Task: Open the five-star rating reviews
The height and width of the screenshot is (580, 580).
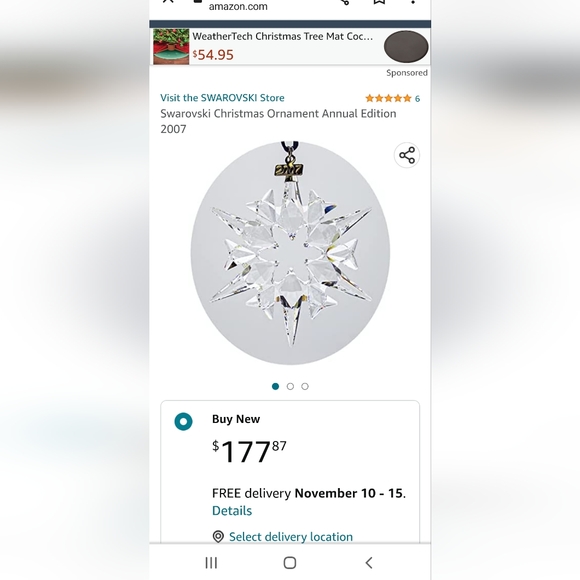Action: [x=388, y=98]
